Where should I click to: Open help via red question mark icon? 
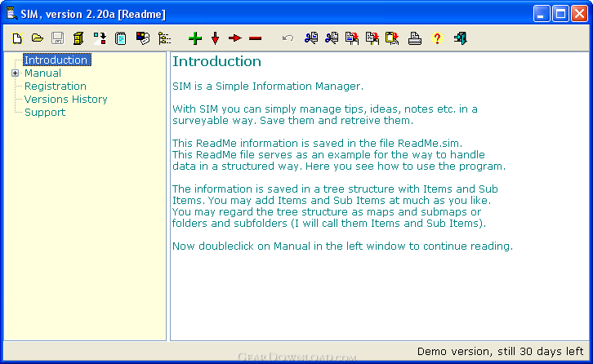coord(437,38)
